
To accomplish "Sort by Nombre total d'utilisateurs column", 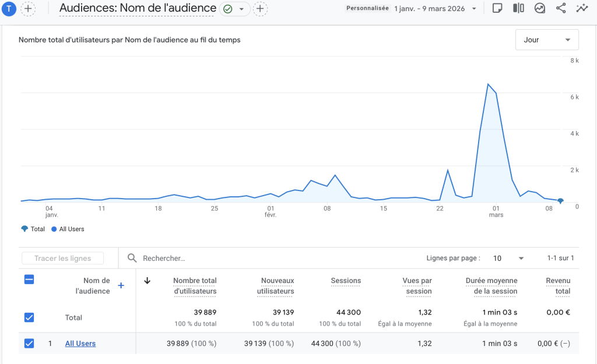I will 195,285.
